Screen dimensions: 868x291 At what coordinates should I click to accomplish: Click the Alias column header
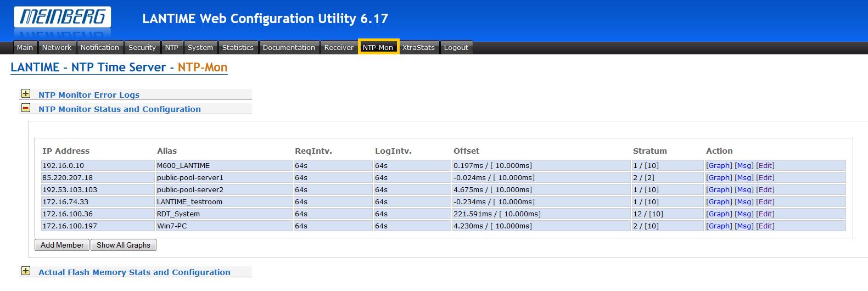click(x=167, y=151)
